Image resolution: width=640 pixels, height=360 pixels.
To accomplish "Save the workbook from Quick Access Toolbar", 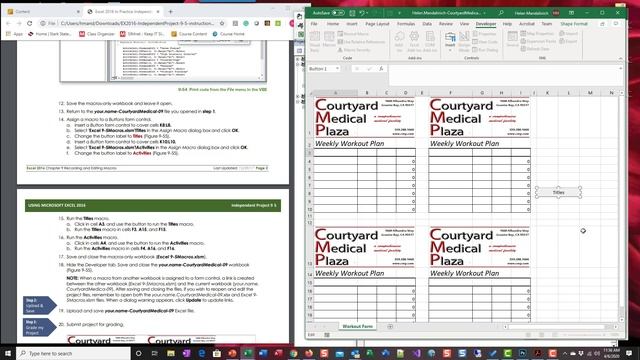I will click(x=352, y=13).
